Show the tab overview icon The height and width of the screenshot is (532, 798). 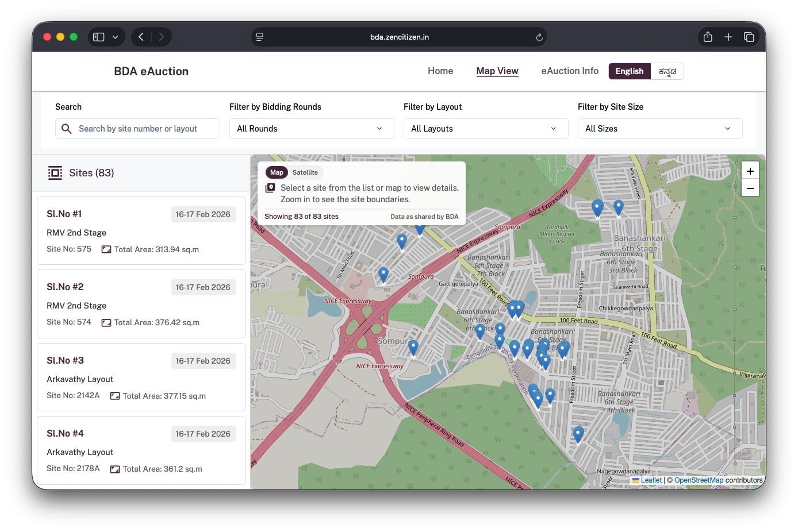(x=749, y=37)
